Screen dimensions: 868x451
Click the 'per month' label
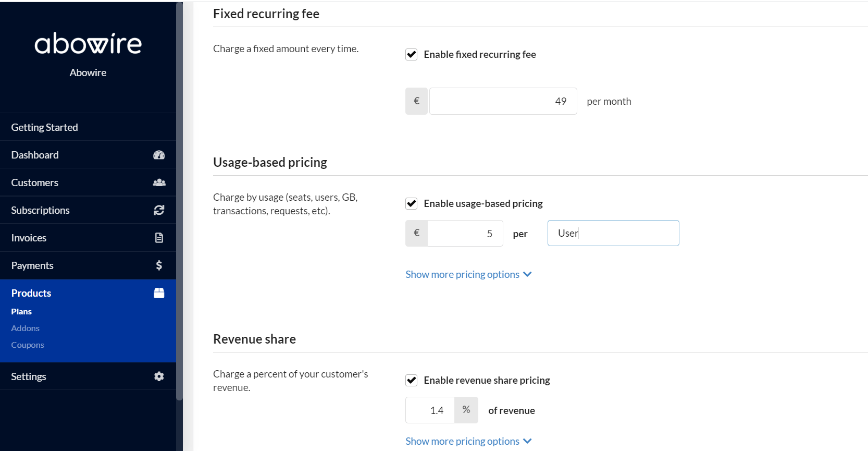coord(609,101)
